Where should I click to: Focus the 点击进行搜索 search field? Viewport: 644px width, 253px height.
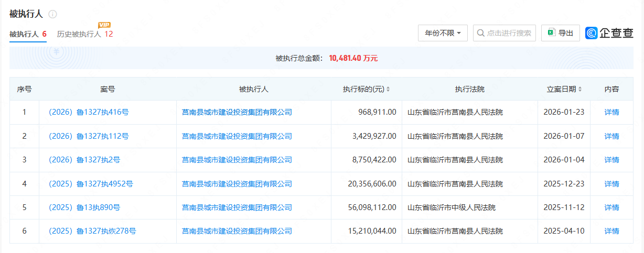(509, 33)
